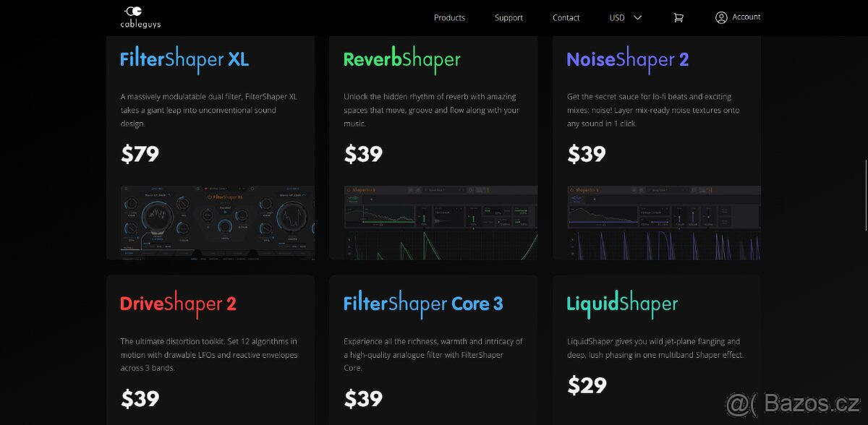Expand the USD currency dropdown

click(626, 17)
